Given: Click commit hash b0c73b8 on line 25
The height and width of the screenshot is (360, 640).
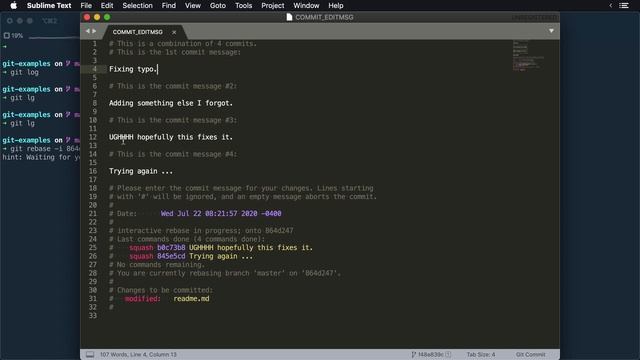Looking at the screenshot, I should [x=171, y=247].
